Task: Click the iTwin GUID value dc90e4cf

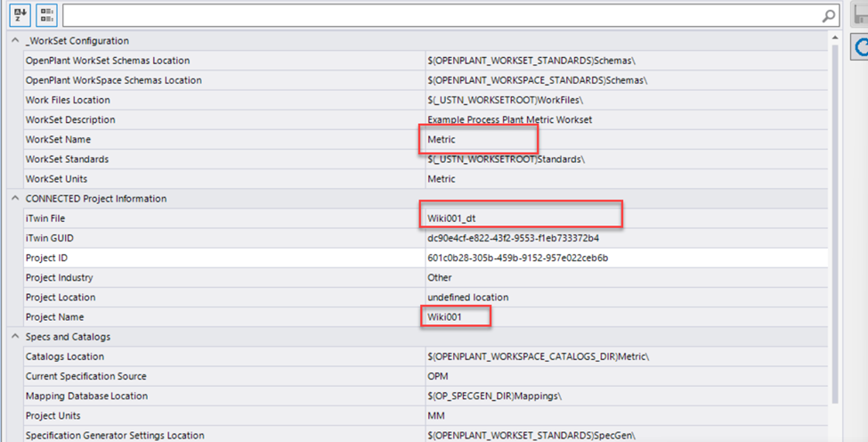Action: point(513,238)
